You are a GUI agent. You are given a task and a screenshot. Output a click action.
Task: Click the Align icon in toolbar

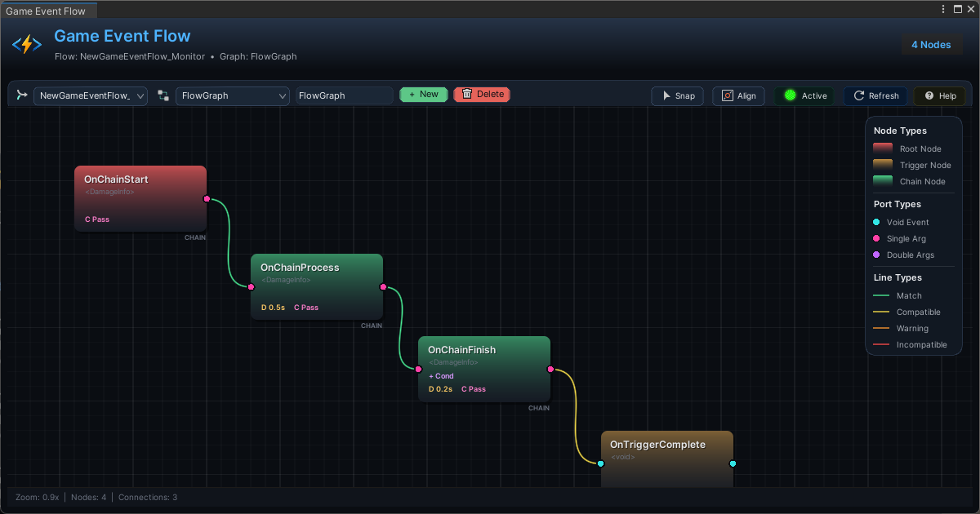click(728, 95)
